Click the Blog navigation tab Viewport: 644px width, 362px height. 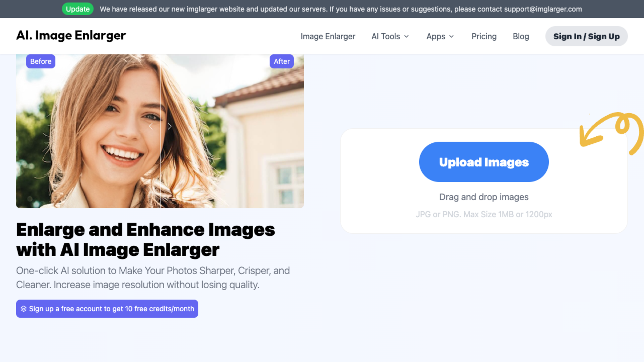(x=521, y=36)
